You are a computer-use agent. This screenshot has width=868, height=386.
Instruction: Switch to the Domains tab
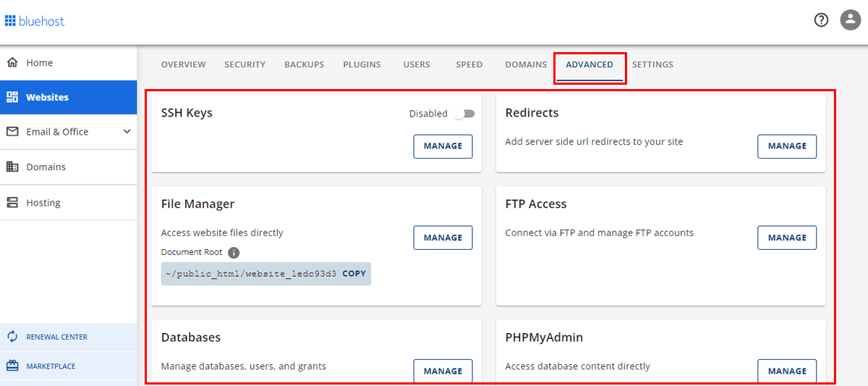pos(526,64)
